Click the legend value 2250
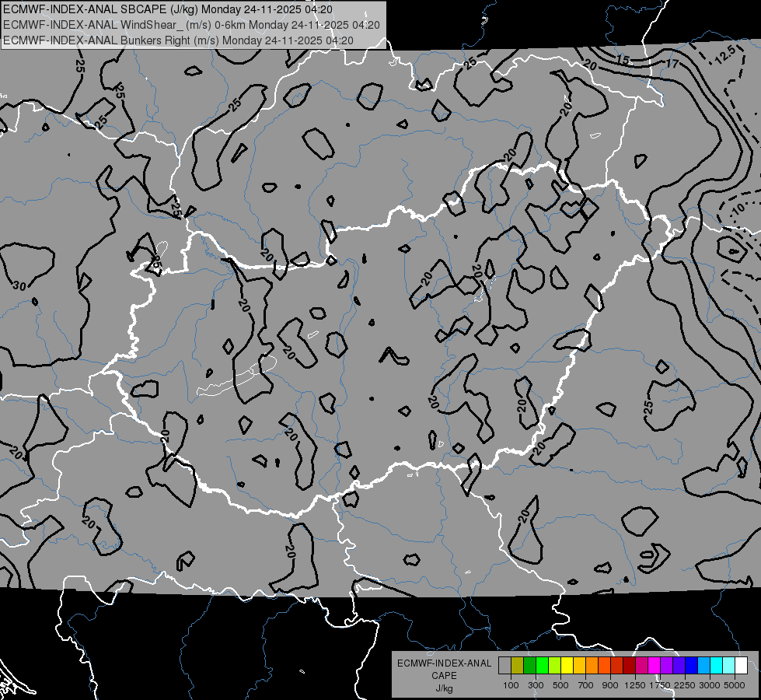The height and width of the screenshot is (700, 761). 685,685
